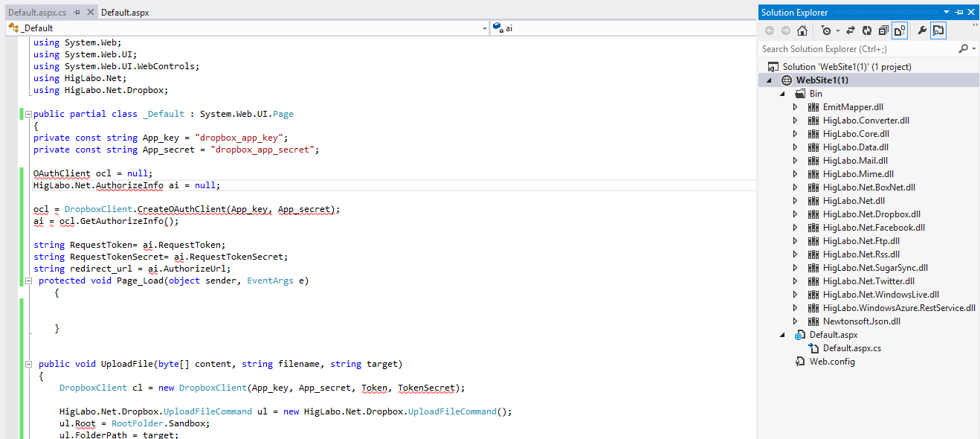Click the Web.config file icon

click(799, 362)
